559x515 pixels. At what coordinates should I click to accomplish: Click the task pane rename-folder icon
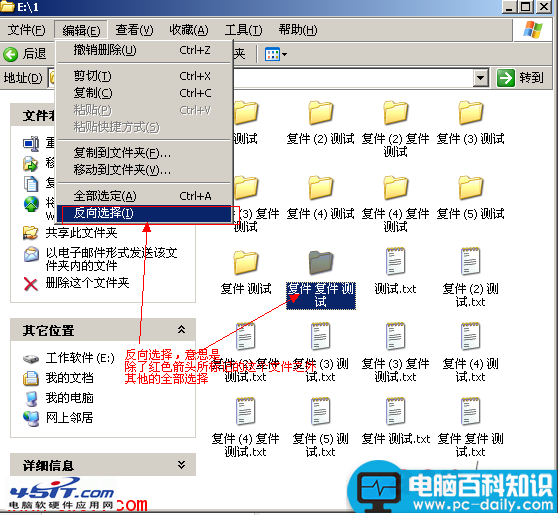31,143
